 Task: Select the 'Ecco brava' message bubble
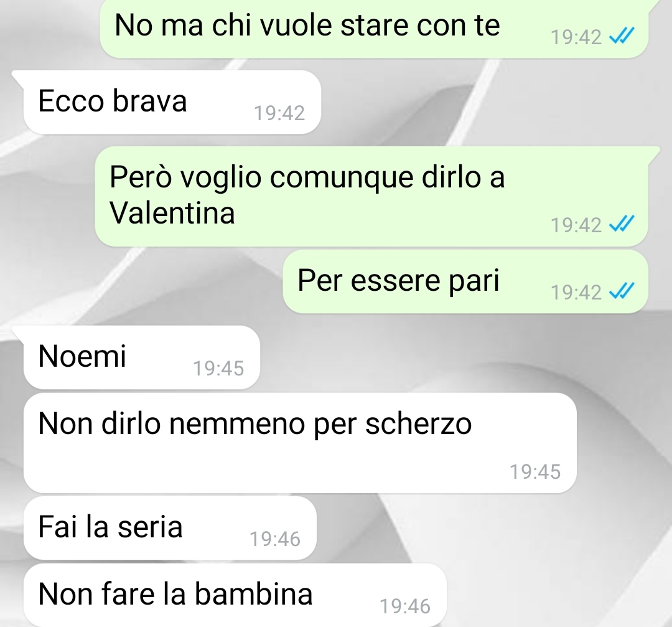point(172,102)
